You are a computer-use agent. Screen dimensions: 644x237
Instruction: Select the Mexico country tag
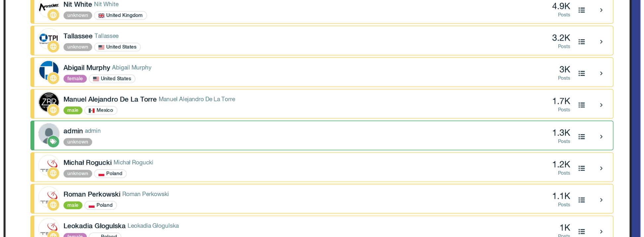click(x=101, y=110)
